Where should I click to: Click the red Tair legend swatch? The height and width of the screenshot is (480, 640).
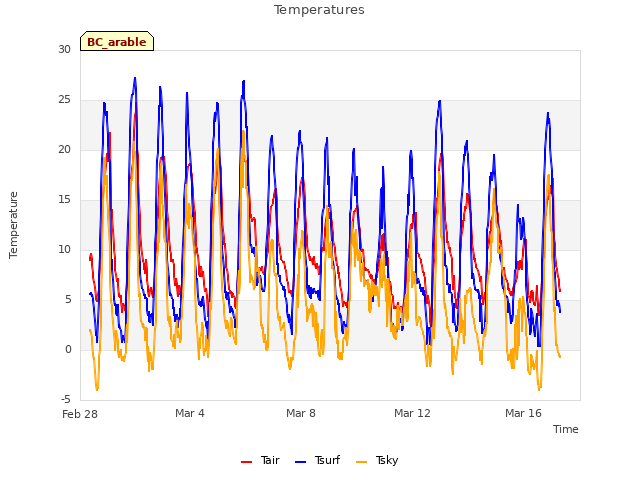point(247,462)
